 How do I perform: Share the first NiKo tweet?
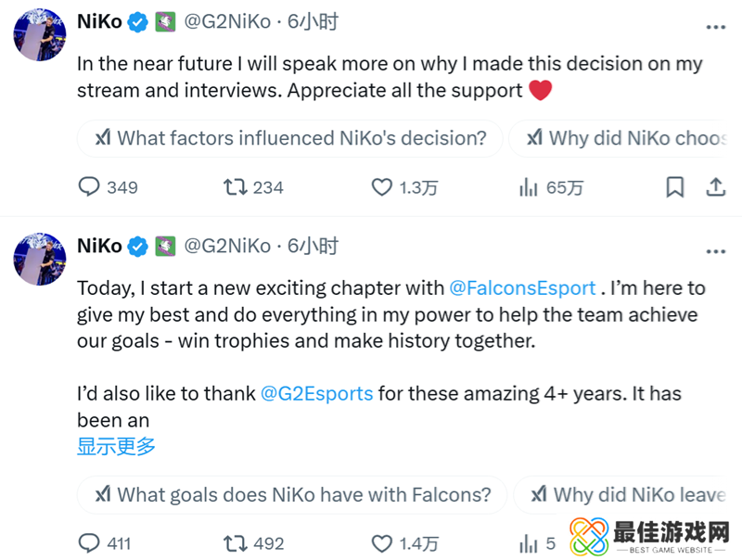(x=716, y=187)
